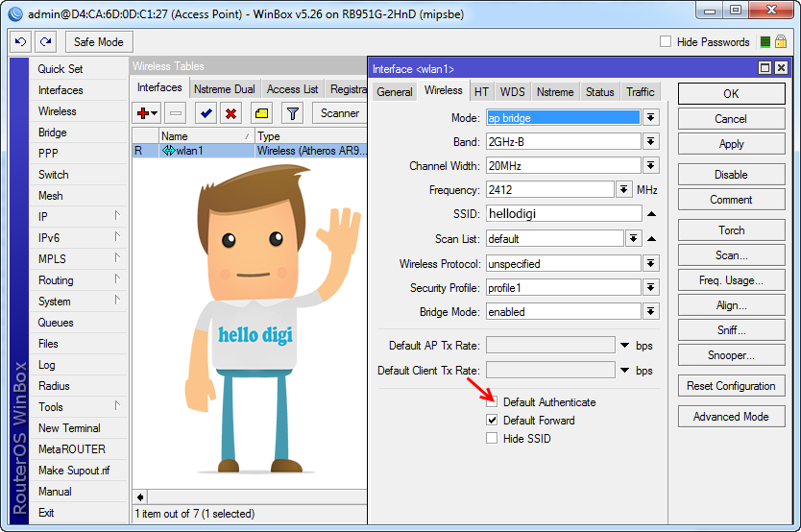Open the Nstreme Dual tab

point(224,89)
